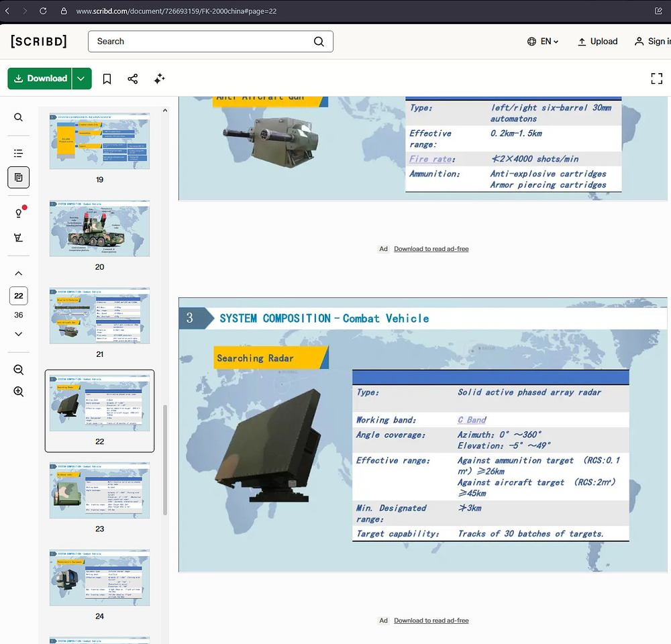Click the globe language icon
The image size is (671, 644).
[x=531, y=42]
